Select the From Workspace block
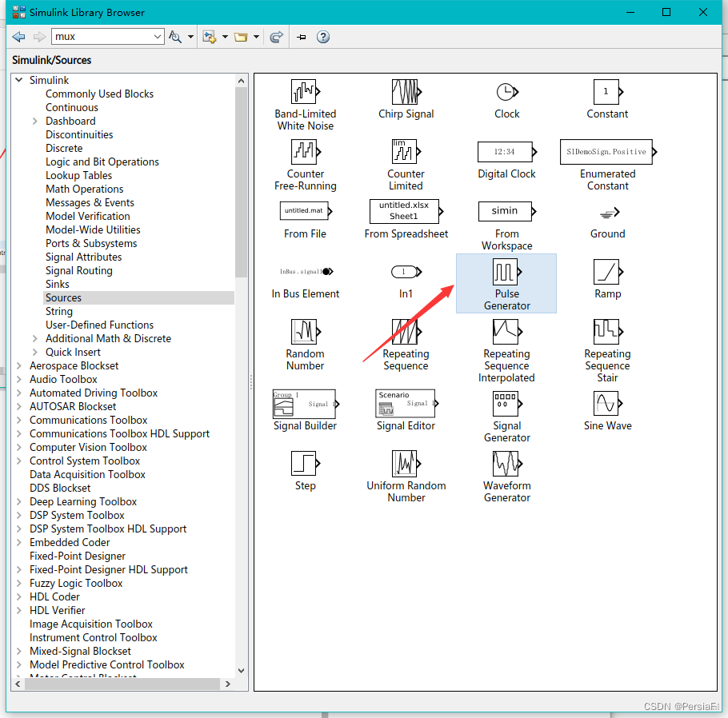 506,225
